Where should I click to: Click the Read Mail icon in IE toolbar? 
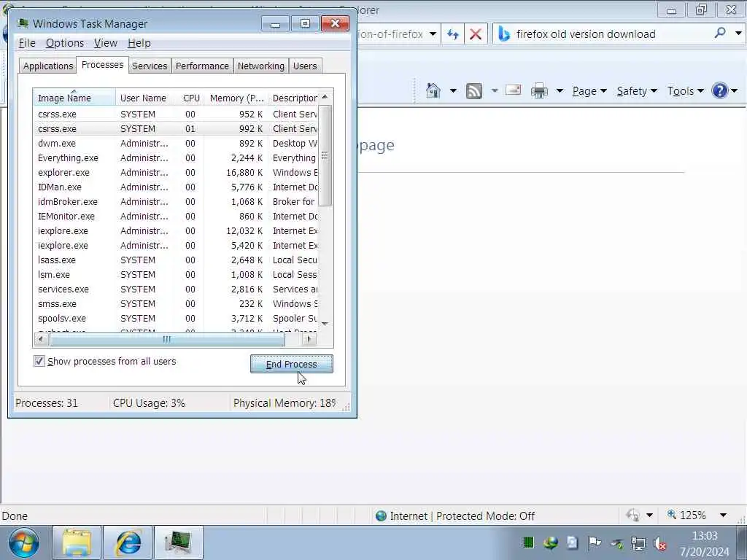point(513,90)
